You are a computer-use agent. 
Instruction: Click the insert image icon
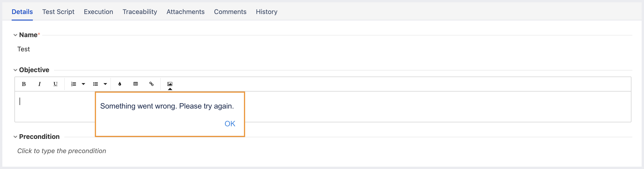[170, 84]
